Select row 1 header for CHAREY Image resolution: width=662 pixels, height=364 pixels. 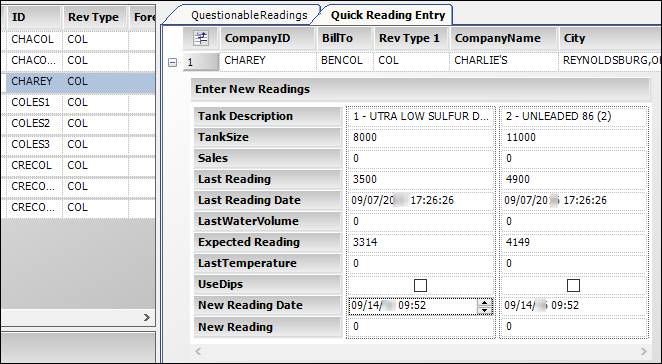(201, 62)
